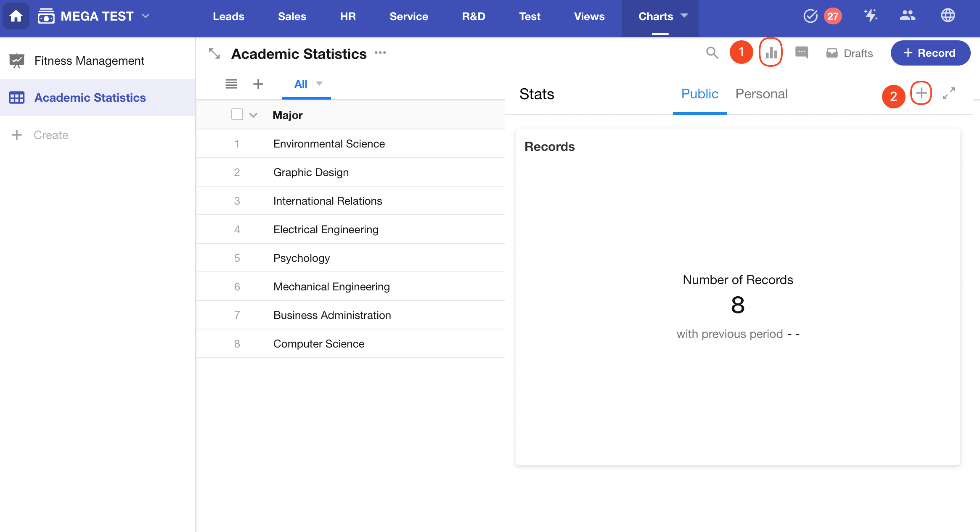Viewport: 980px width, 532px height.
Task: Open the comments chat bubble icon
Action: pos(802,53)
